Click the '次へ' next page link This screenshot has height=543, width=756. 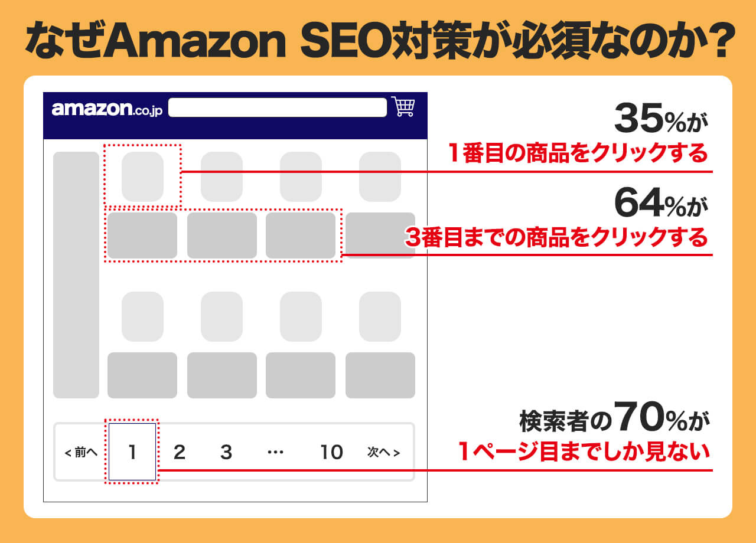(383, 453)
